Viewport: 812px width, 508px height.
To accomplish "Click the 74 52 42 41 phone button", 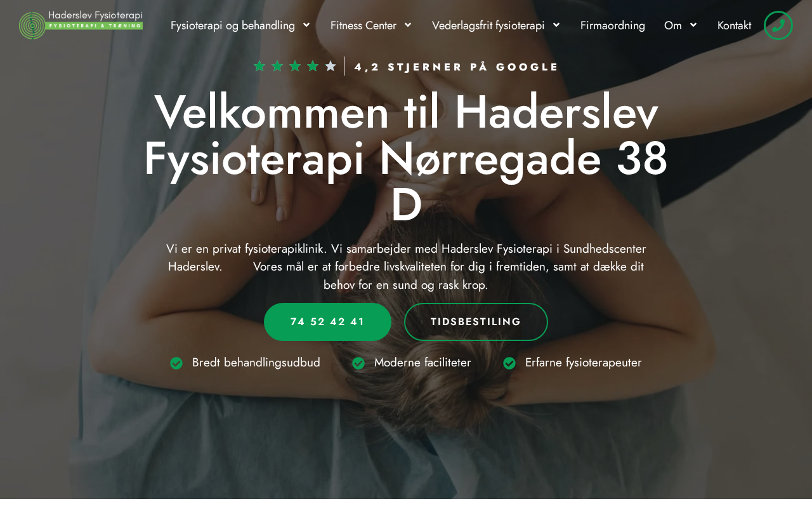I will 327,322.
